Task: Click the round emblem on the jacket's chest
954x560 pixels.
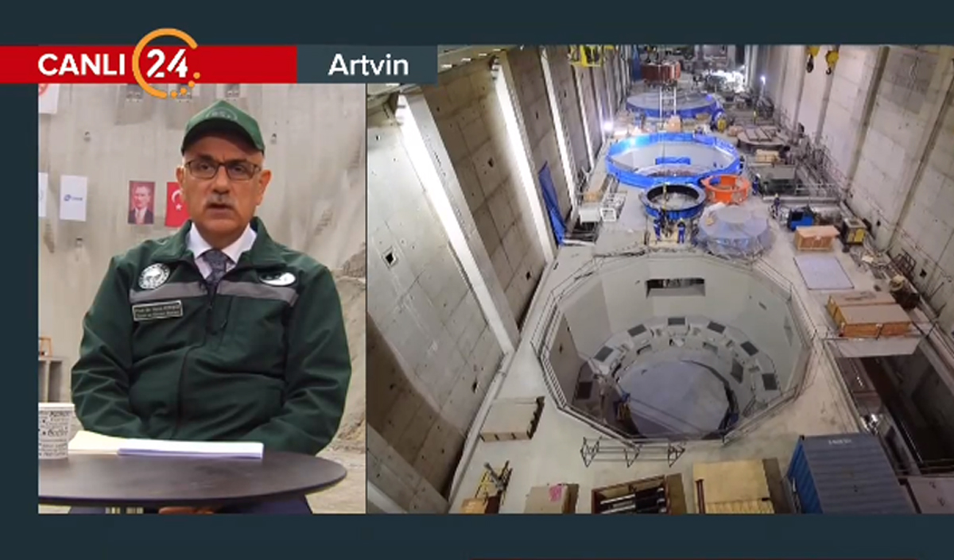Action: (153, 276)
